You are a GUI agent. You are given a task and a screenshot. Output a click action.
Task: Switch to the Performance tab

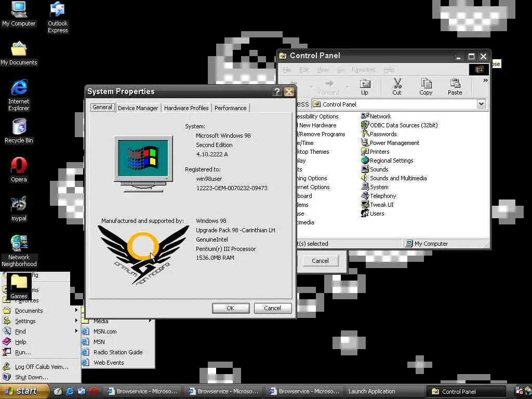(x=230, y=108)
